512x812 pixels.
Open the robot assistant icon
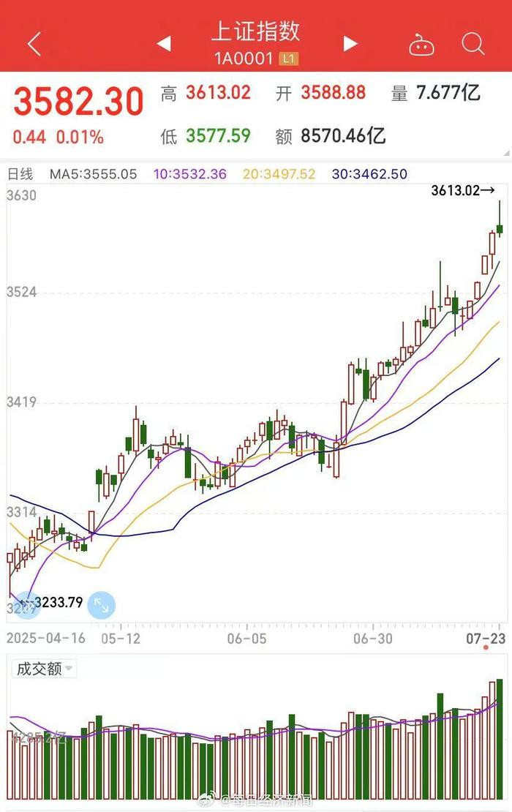[x=421, y=45]
